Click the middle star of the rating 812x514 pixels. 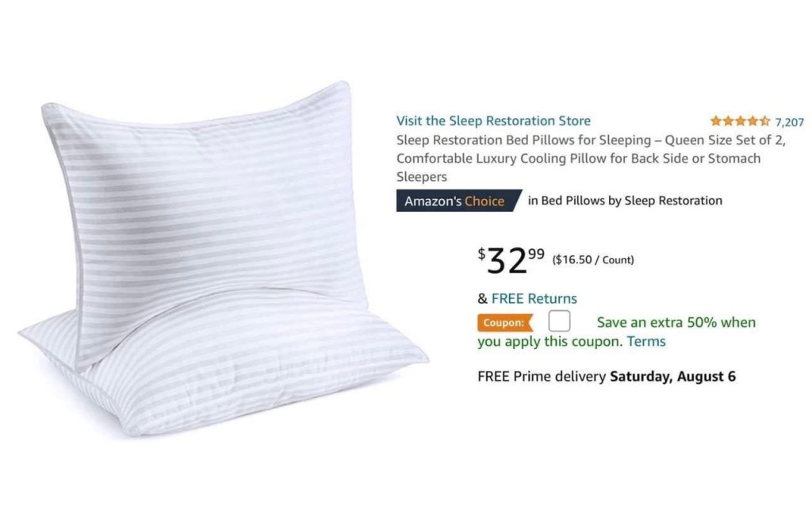[741, 121]
